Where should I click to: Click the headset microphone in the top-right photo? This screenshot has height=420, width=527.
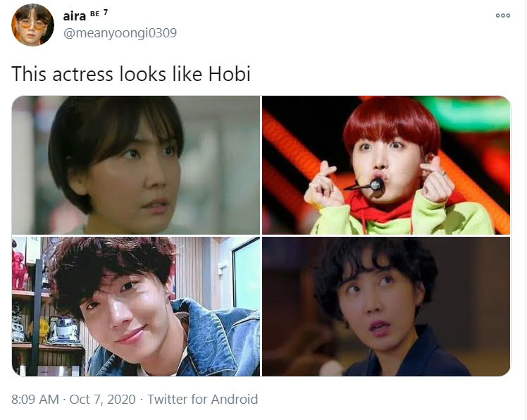[x=376, y=184]
